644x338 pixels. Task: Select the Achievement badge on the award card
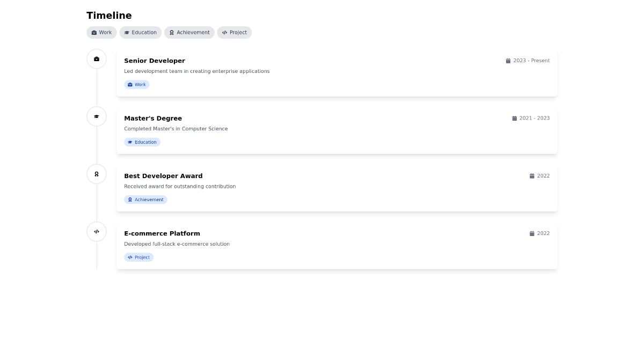pos(145,199)
